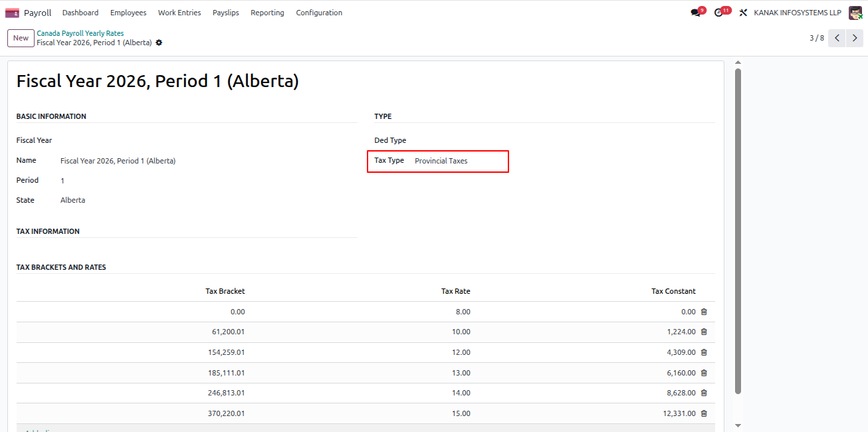This screenshot has width=868, height=432.
Task: Delete the 61,200.01 tax bracket row
Action: pos(704,332)
